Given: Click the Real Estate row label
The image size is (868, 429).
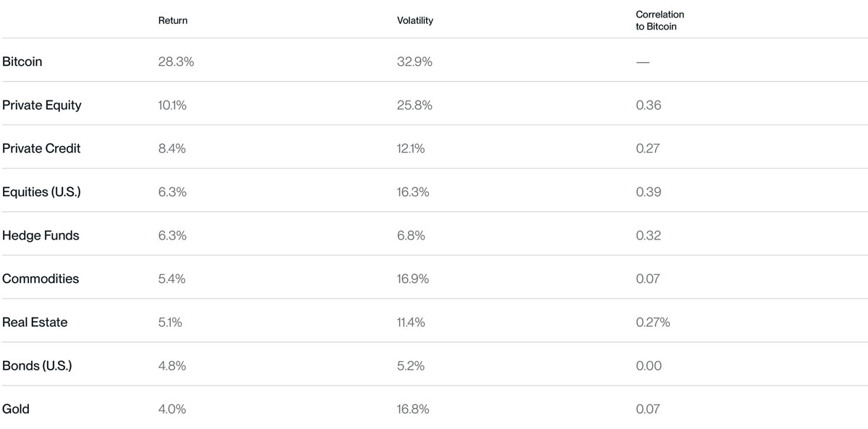Looking at the screenshot, I should coord(35,322).
